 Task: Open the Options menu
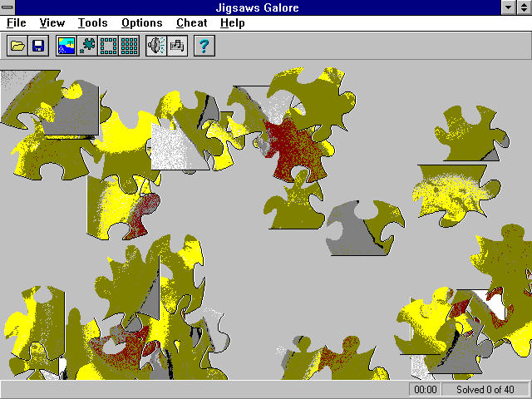142,22
